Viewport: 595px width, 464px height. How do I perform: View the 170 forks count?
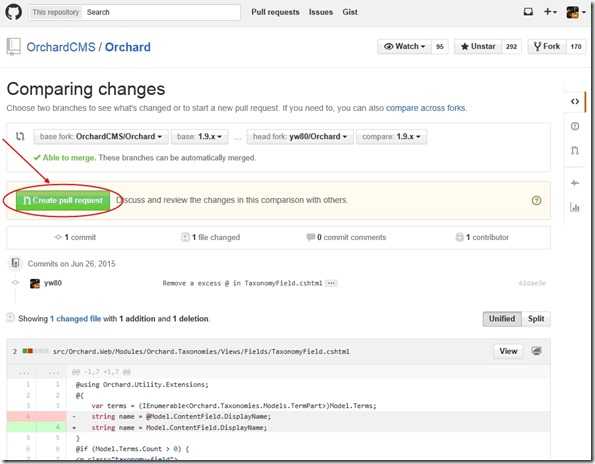[x=576, y=46]
